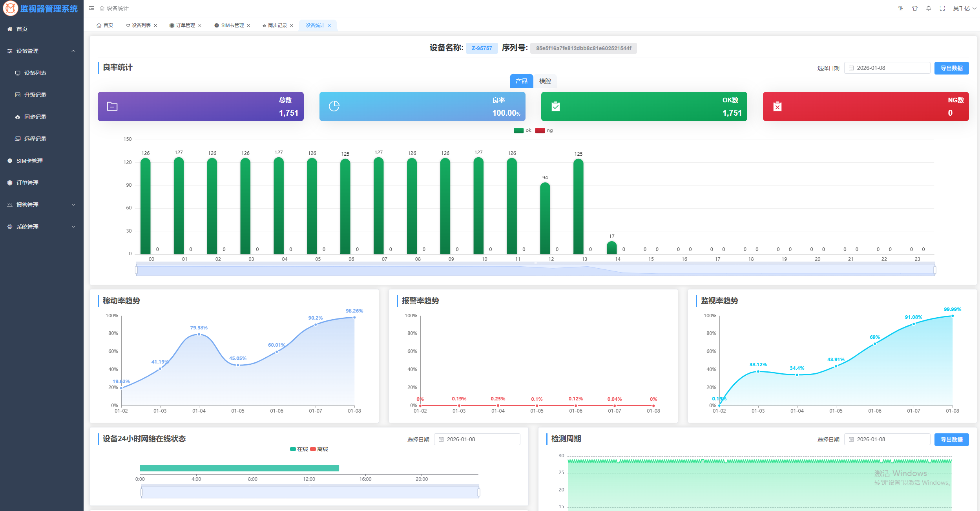Open the notifications bell
980x511 pixels.
929,8
